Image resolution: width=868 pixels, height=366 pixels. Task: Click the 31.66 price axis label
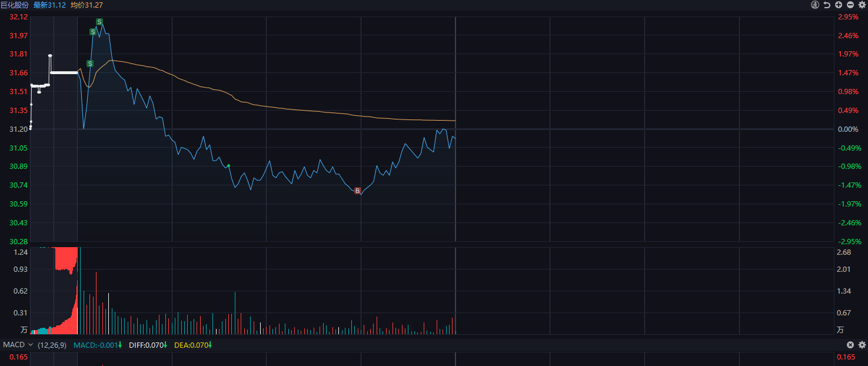(x=19, y=73)
